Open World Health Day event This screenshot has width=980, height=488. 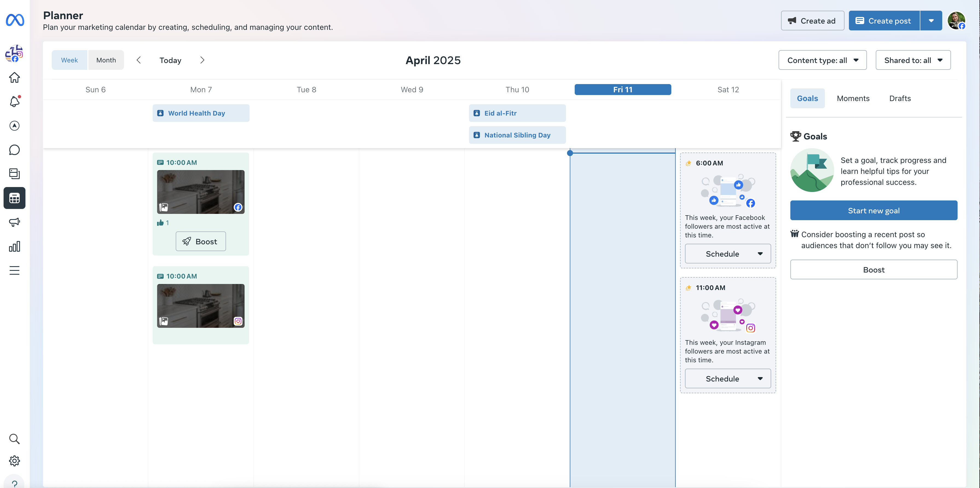click(x=201, y=113)
